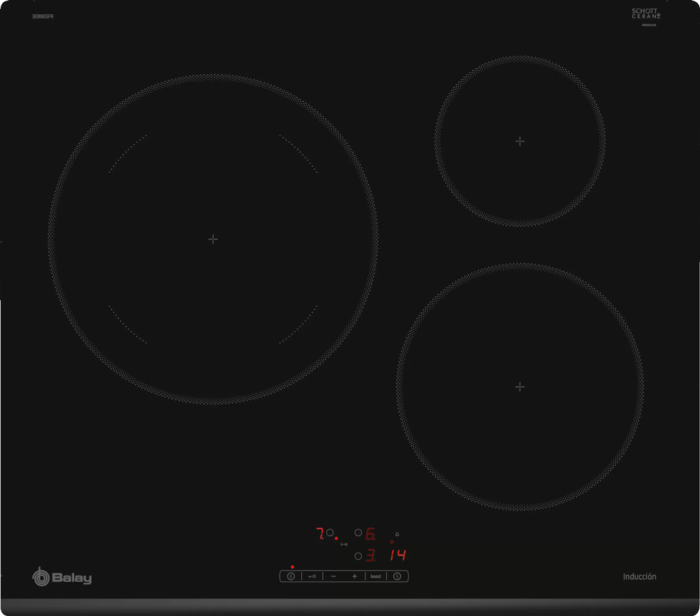Tap the red 7 power level display
Viewport: 700px width, 616px height.
point(318,534)
